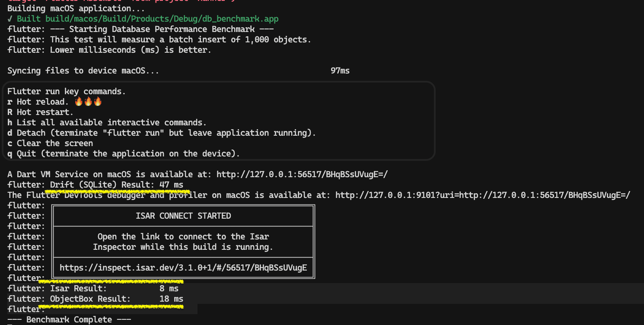Click the 'd Detach' command line
The image size is (644, 325).
coord(162,133)
